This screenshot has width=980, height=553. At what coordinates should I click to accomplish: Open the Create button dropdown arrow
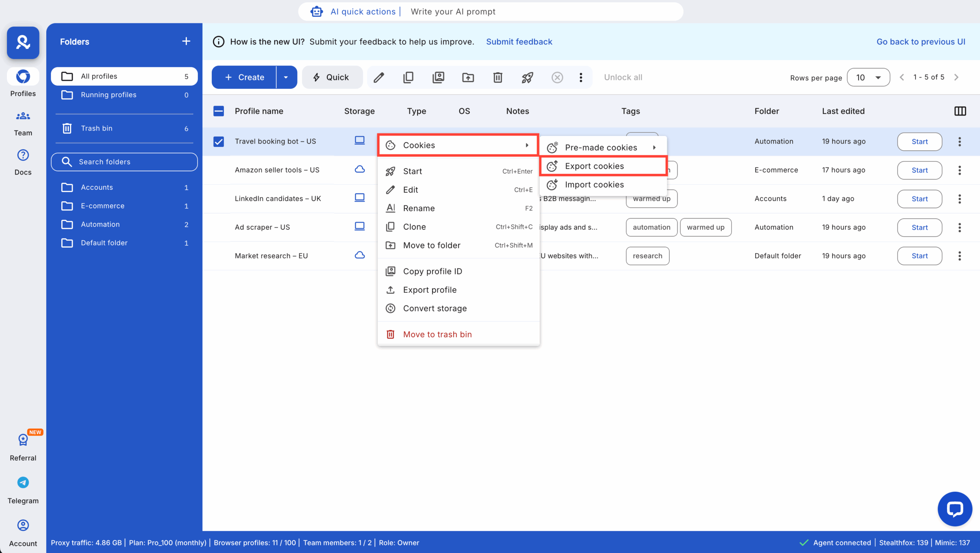click(286, 77)
